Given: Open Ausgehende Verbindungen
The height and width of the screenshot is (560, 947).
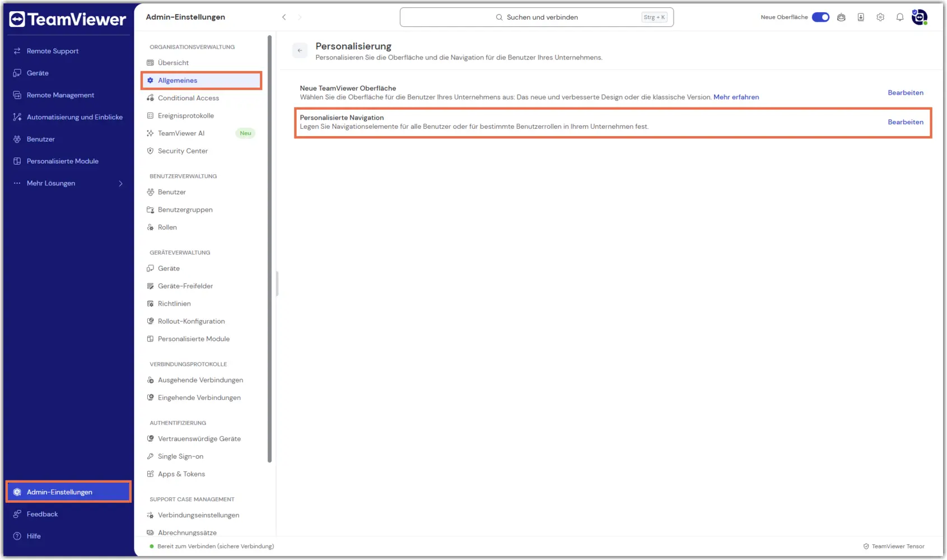Looking at the screenshot, I should pos(202,380).
